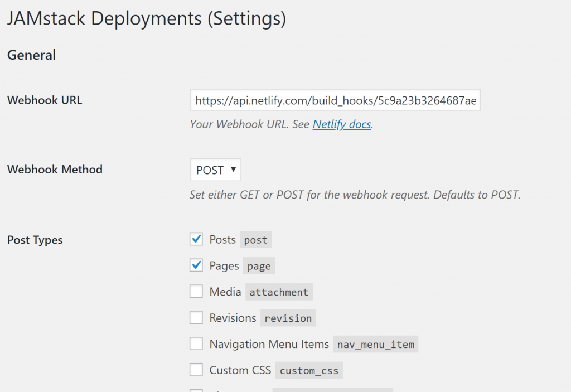
Task: Click the 'General' section heading
Action: point(31,55)
